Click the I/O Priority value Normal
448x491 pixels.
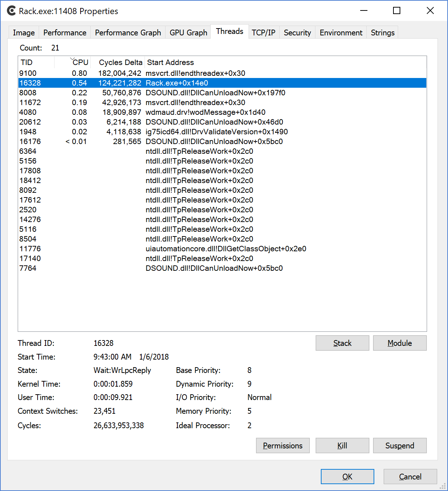(x=259, y=397)
